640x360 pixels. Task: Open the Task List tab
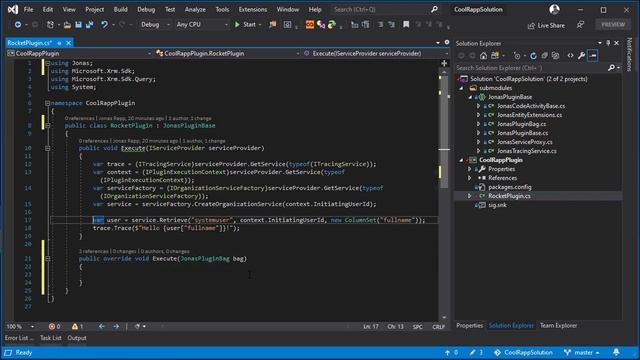(51, 338)
